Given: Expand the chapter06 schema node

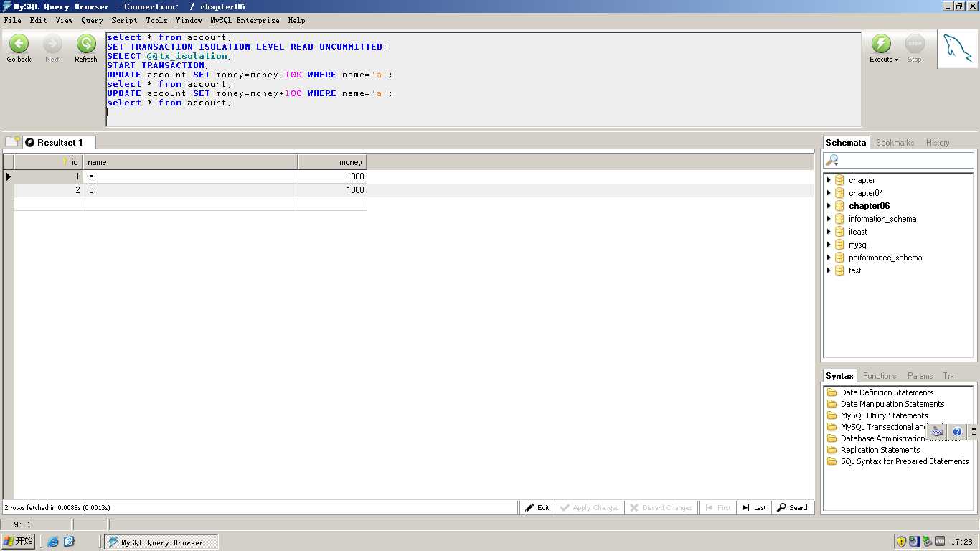Looking at the screenshot, I should tap(829, 206).
